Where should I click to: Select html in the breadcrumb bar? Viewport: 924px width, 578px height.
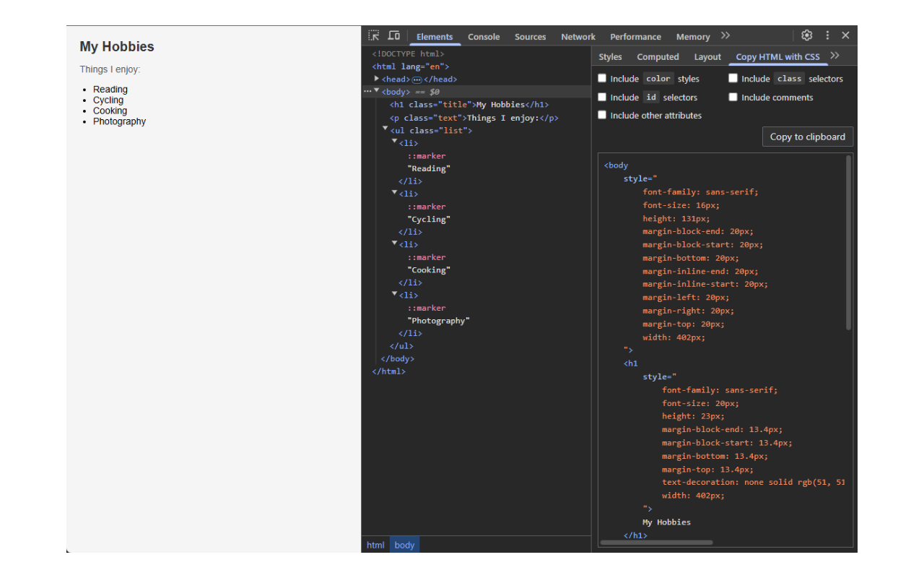click(x=375, y=545)
